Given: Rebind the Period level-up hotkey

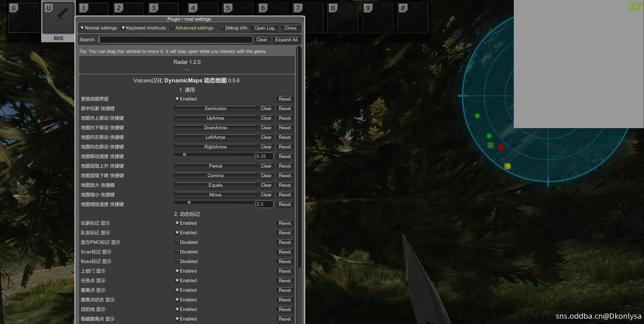Looking at the screenshot, I should 216,166.
